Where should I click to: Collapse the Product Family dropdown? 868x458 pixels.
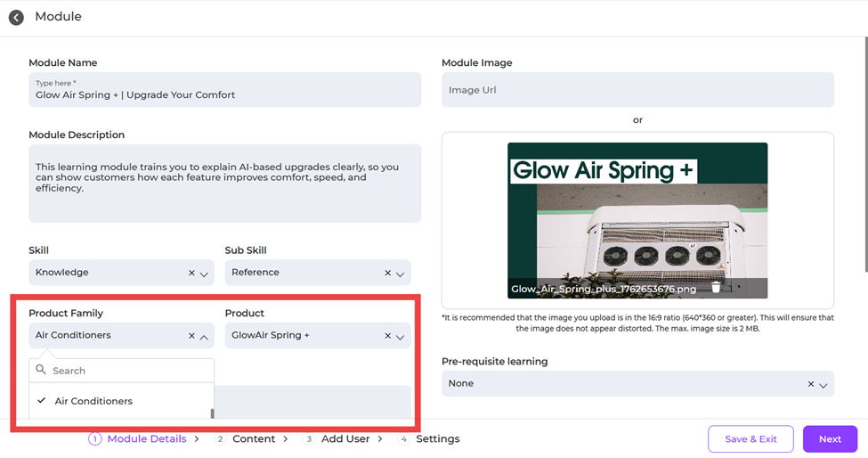[204, 337]
